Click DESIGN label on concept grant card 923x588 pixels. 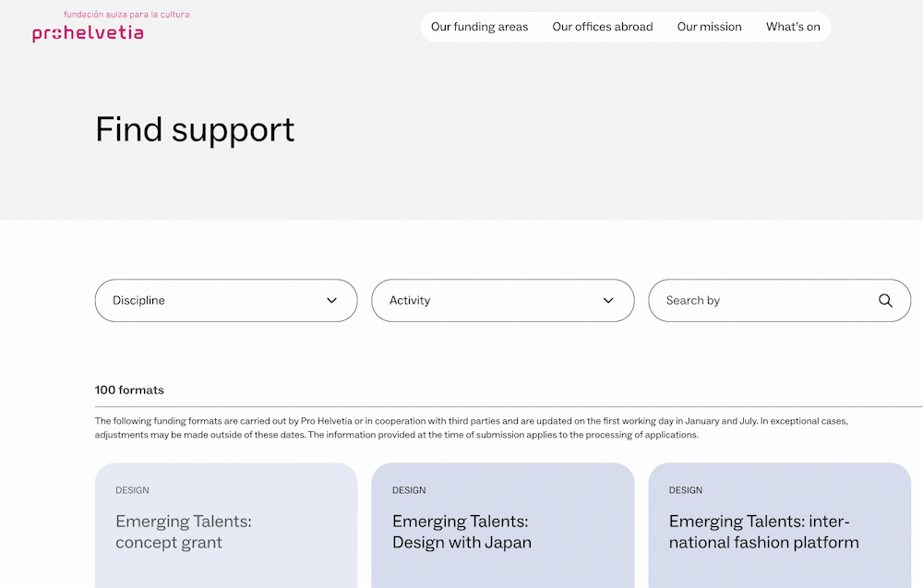point(132,490)
